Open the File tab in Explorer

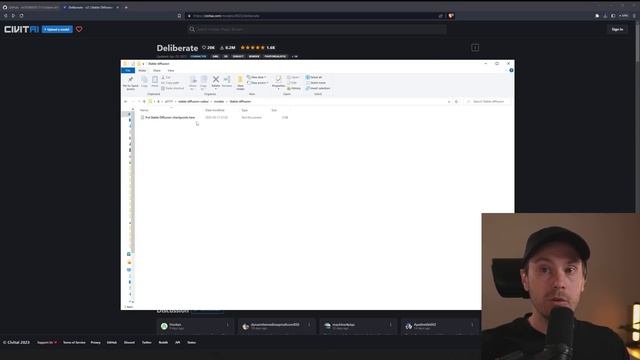(x=128, y=71)
